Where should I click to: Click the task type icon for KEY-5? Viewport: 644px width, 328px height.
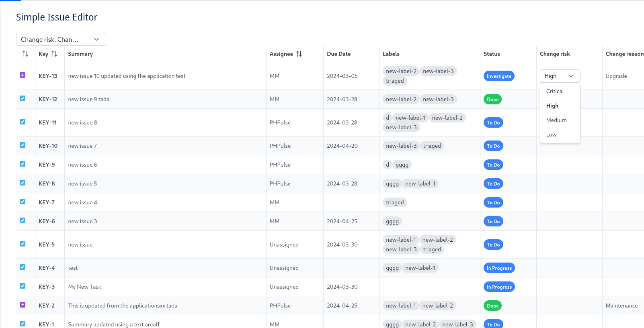point(23,244)
